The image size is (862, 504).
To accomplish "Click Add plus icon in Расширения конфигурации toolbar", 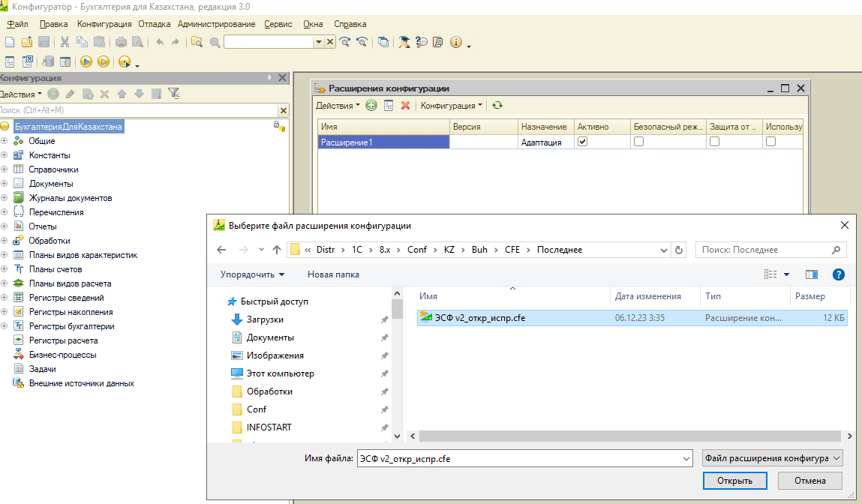I will pos(371,106).
